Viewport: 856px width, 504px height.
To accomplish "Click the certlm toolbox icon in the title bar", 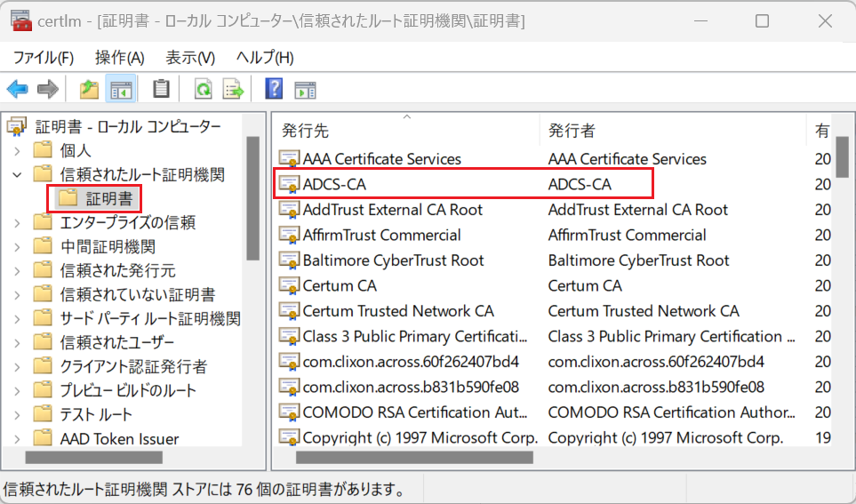I will coord(20,20).
